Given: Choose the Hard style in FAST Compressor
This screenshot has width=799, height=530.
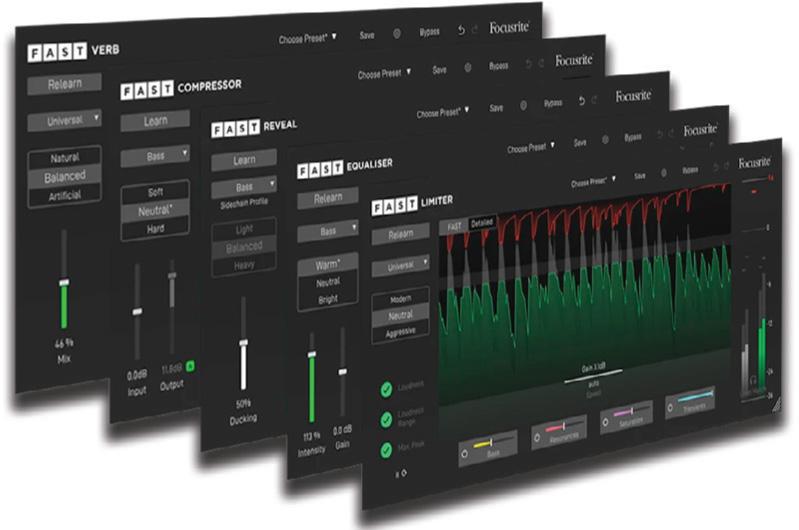Looking at the screenshot, I should [155, 229].
